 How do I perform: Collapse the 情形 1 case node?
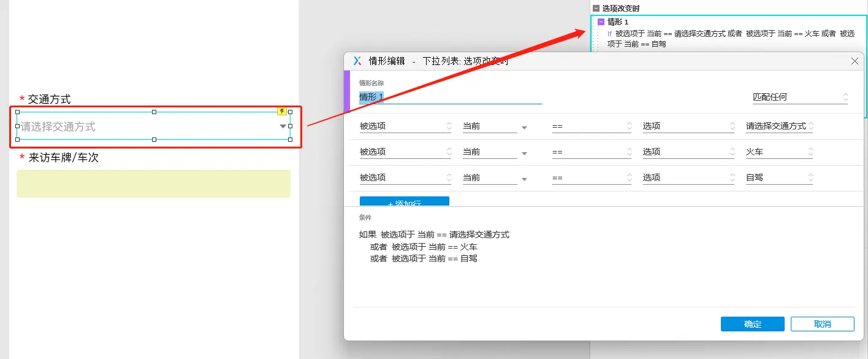[601, 21]
